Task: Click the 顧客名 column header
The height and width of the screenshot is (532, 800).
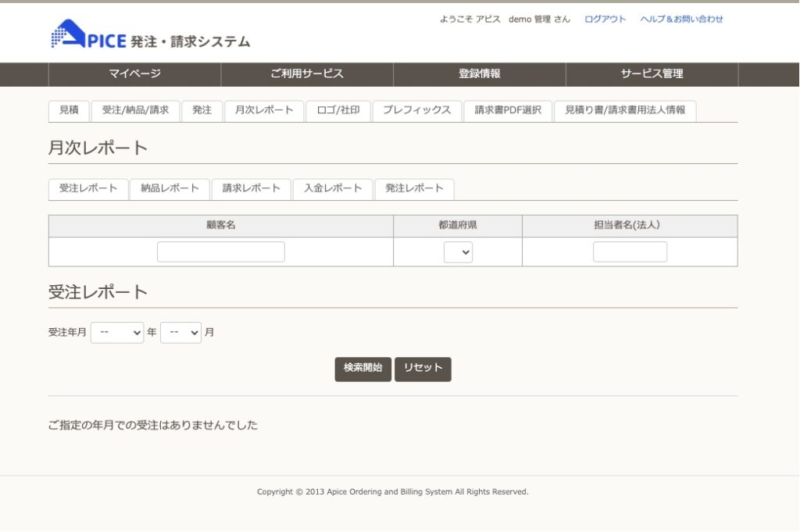Action: [x=221, y=226]
